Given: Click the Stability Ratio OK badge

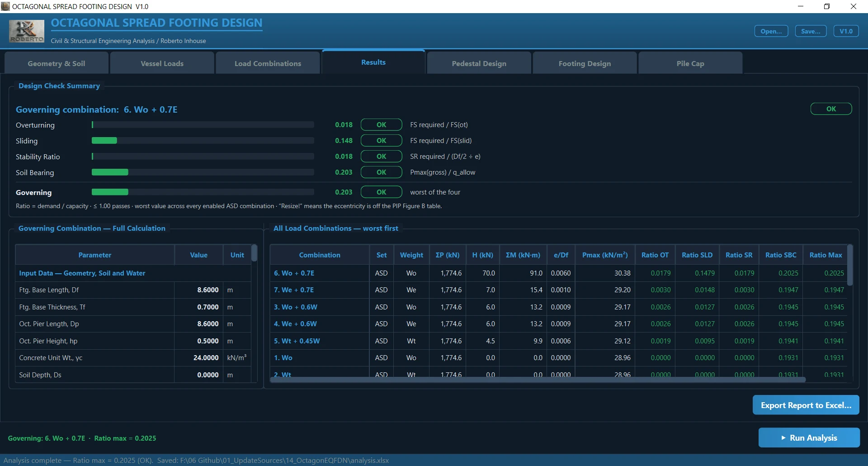Looking at the screenshot, I should 381,156.
